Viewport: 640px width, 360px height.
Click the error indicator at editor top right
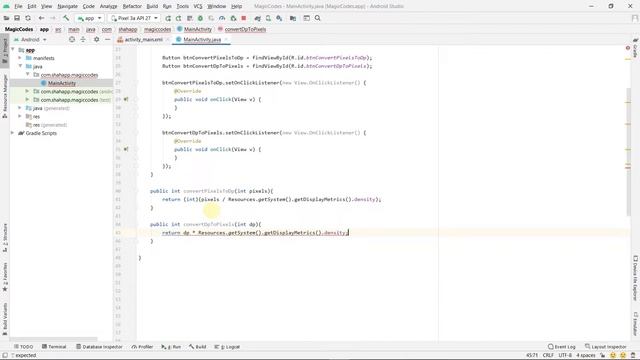628,48
